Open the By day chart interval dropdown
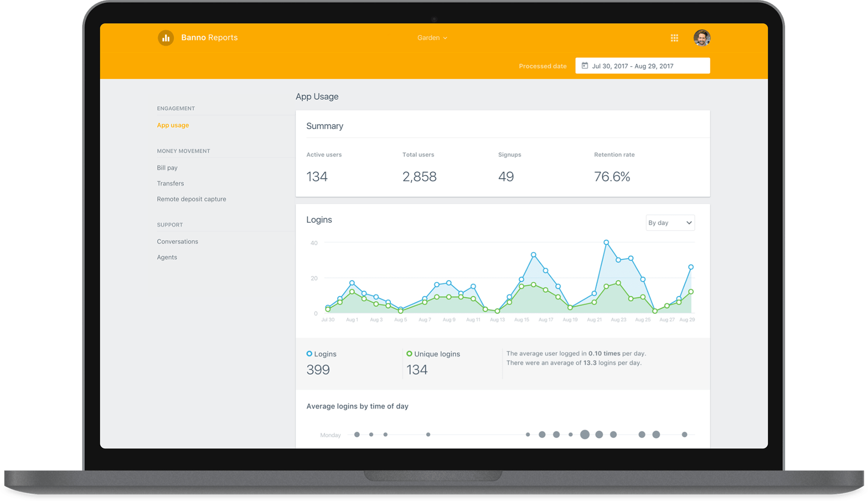The image size is (868, 501). click(670, 223)
